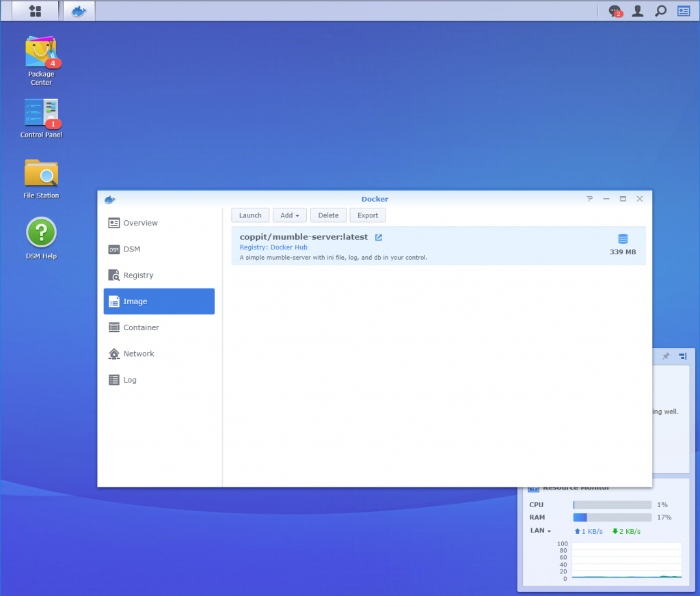Open the Log section in Docker

(x=129, y=380)
